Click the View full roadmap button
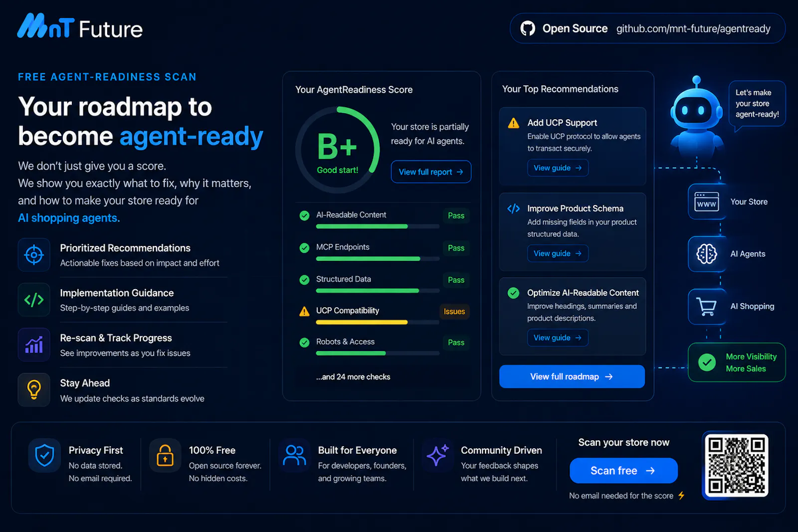The image size is (798, 532). (572, 376)
